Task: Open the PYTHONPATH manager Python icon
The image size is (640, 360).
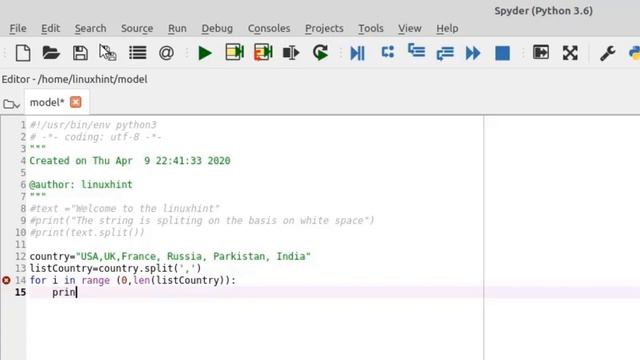Action: [634, 53]
